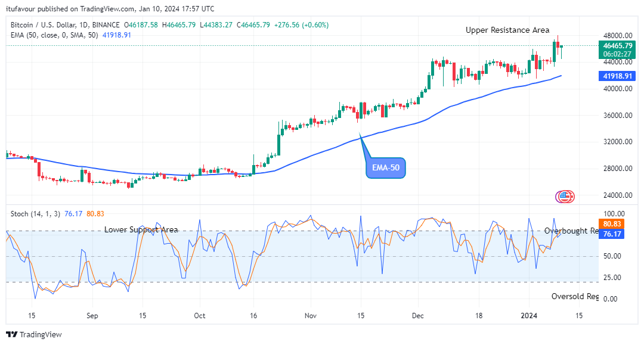Click the change value +276.56 (+0.60%)
644x345 pixels.
pyautogui.click(x=301, y=25)
